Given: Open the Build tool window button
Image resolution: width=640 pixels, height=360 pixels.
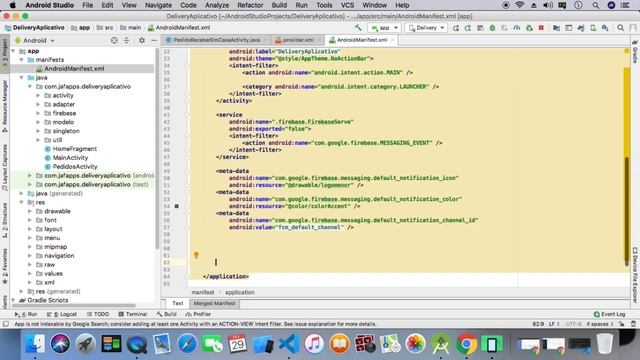Looking at the screenshot, I should (167, 314).
